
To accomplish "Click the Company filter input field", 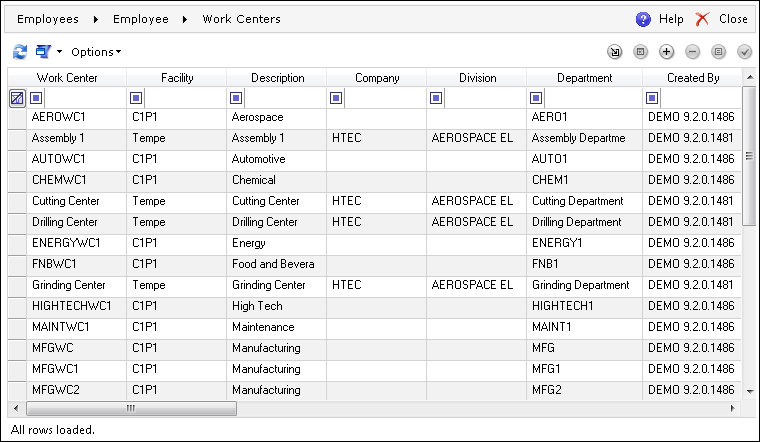I will point(385,98).
